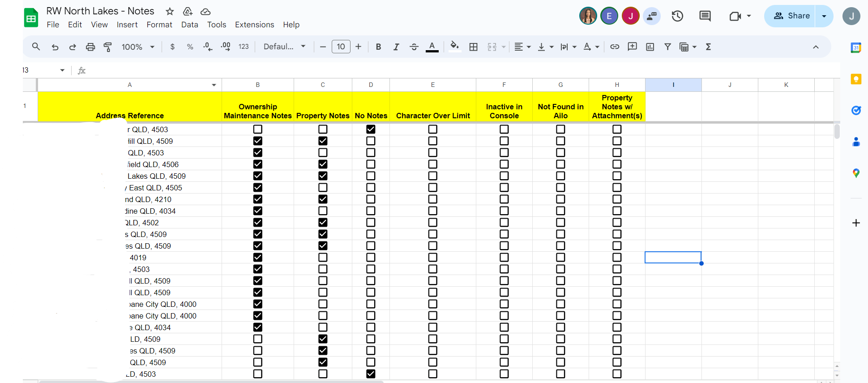The width and height of the screenshot is (868, 383).
Task: Open the fill color picker
Action: pyautogui.click(x=455, y=47)
